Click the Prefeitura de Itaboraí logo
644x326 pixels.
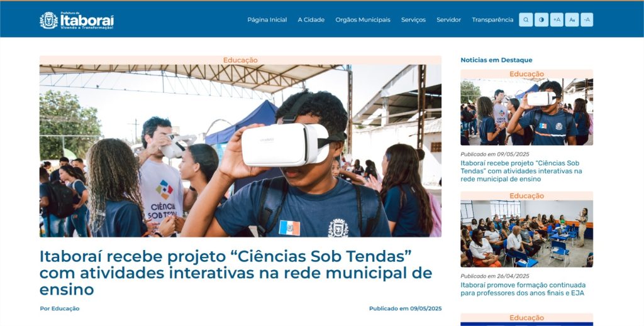pyautogui.click(x=77, y=20)
